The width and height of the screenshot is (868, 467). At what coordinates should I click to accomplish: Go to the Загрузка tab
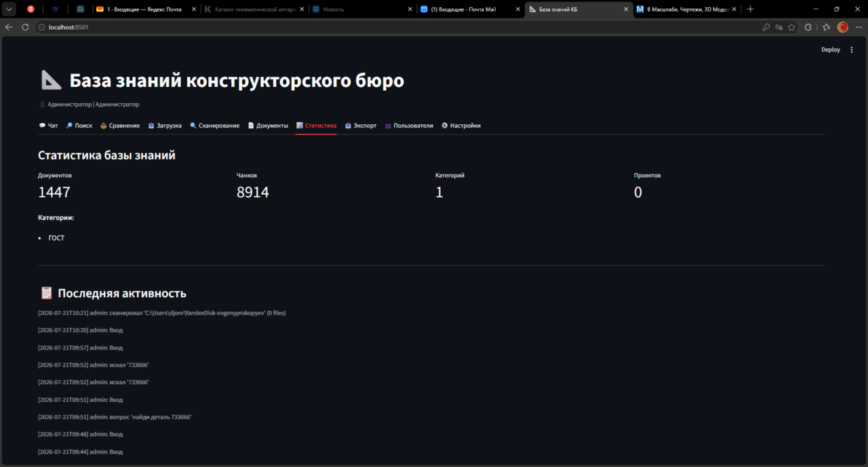point(165,126)
